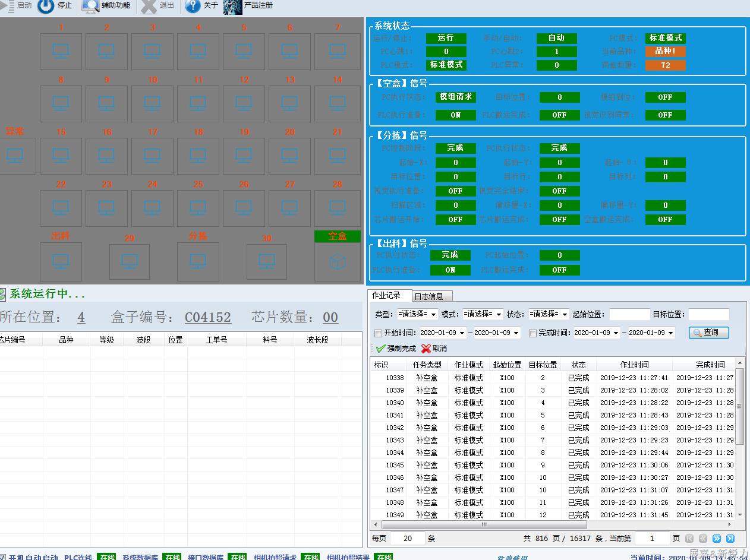Select box slot 16 monitor icon
Screen dimensions: 750x560
(106, 156)
